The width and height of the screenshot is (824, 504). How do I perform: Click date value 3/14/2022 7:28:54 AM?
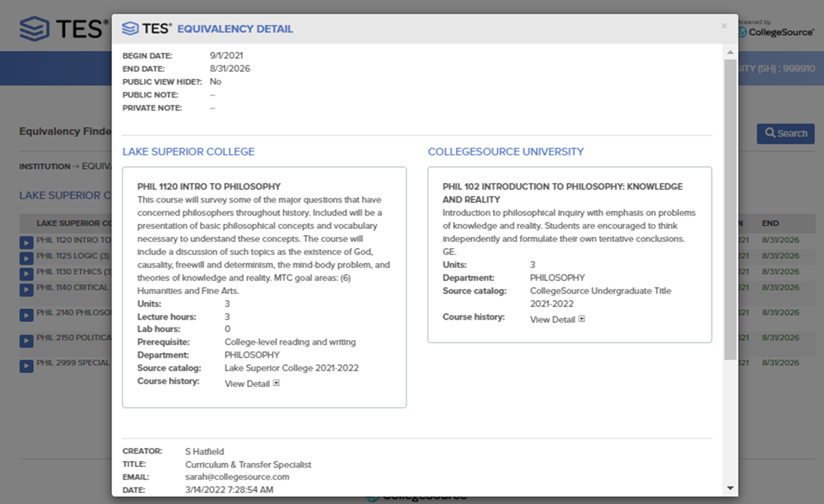pos(229,490)
